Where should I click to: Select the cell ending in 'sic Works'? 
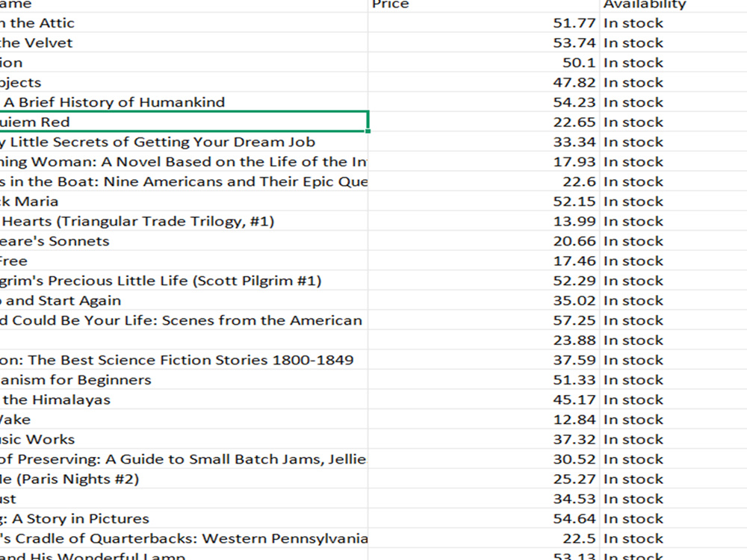184,440
